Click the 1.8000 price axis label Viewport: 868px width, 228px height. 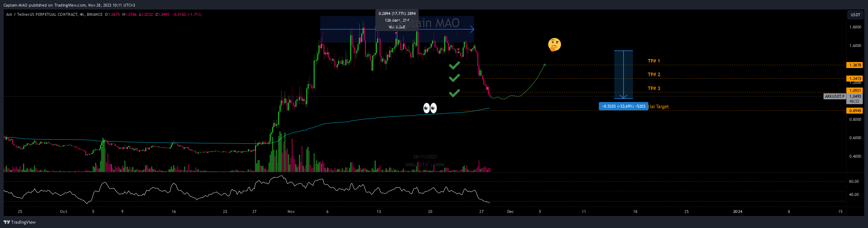tap(855, 27)
